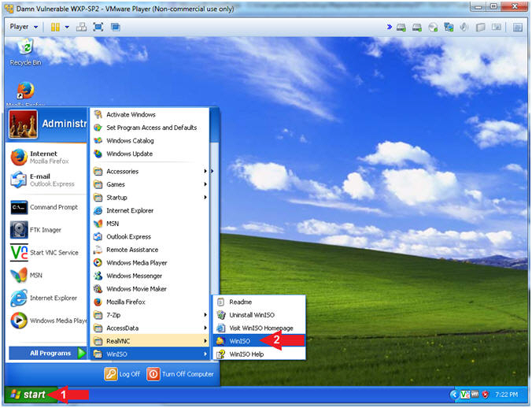Expand the WinISO program folder
532x408 pixels.
[x=150, y=354]
